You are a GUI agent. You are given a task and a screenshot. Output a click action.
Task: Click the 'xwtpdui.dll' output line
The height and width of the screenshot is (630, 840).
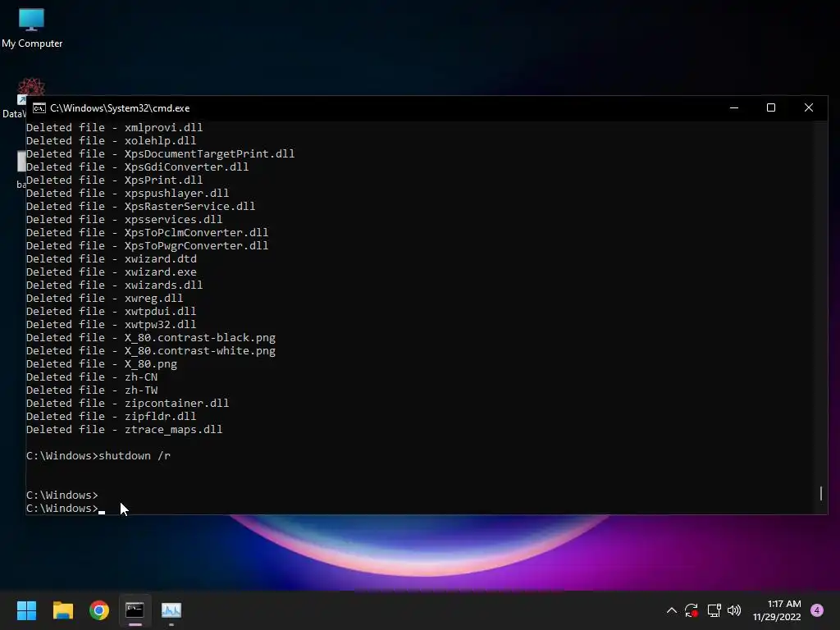coord(111,311)
